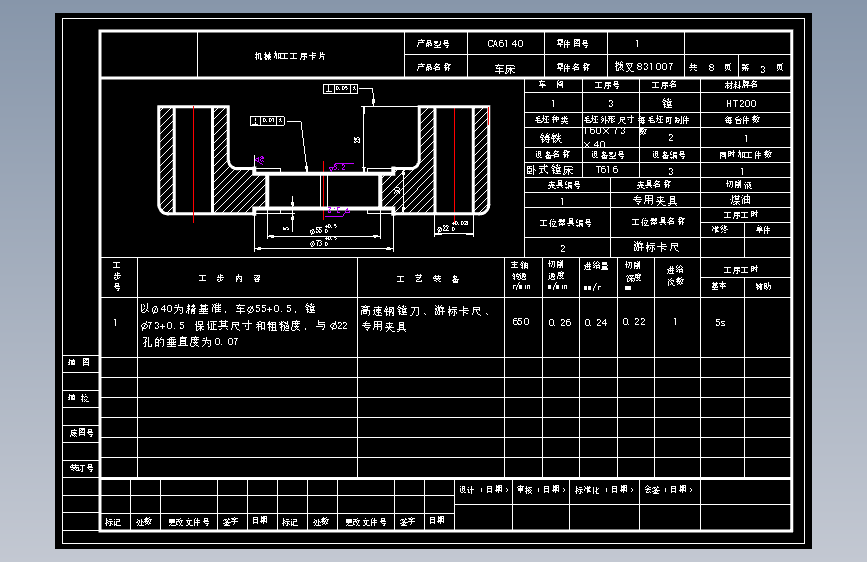The height and width of the screenshot is (562, 867).
Task: Click the 毛坯种类 label cell
Action: click(552, 119)
